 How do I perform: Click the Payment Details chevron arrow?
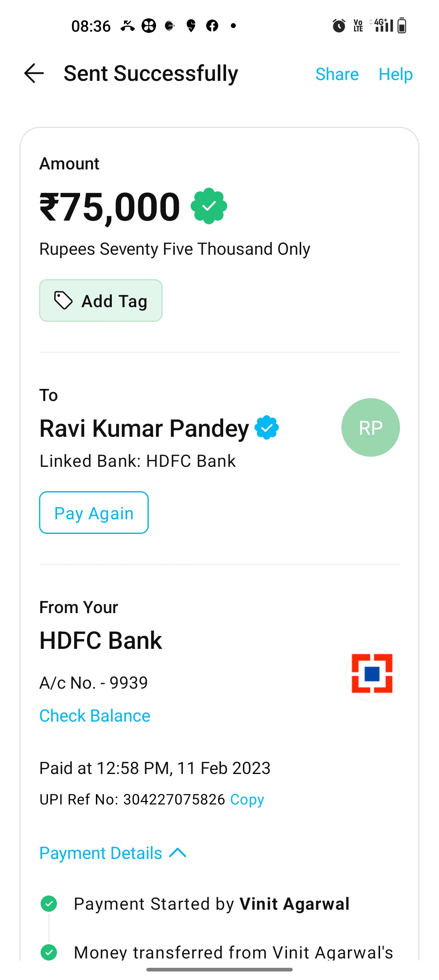(178, 853)
